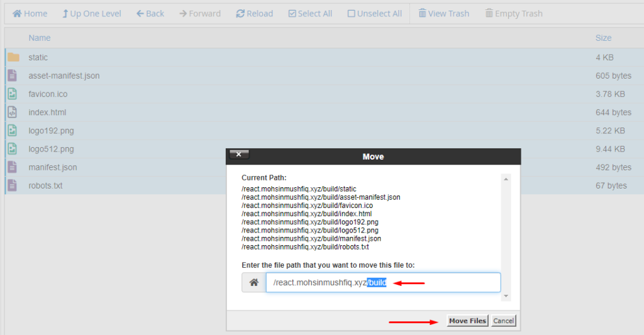The image size is (644, 335).
Task: Go Forward in file manager
Action: pos(200,14)
